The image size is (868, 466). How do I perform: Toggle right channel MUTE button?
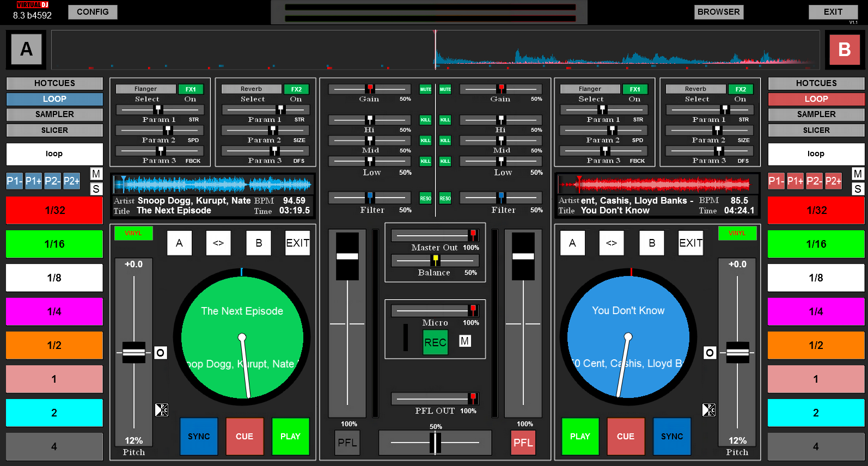(445, 89)
